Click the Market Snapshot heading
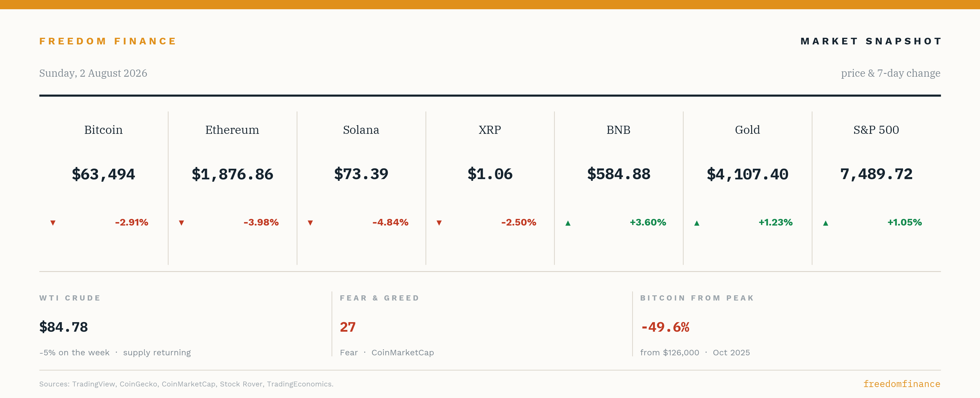980x398 pixels. [871, 41]
